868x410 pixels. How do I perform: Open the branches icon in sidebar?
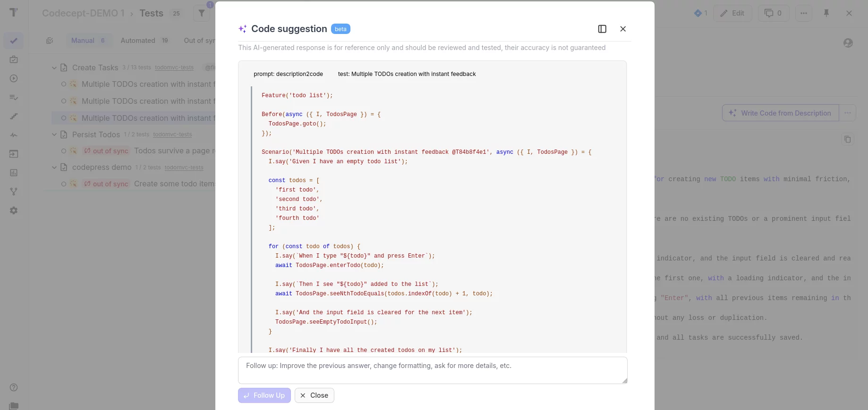[x=14, y=192]
